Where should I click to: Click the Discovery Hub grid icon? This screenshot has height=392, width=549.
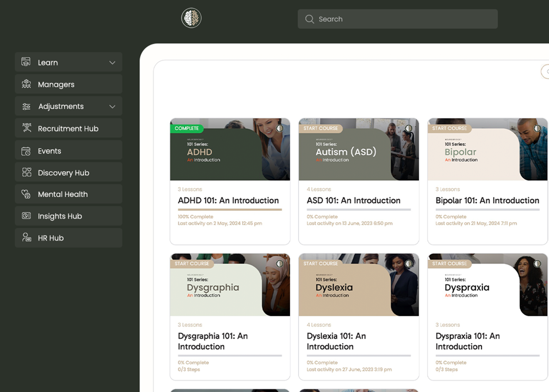pyautogui.click(x=26, y=172)
